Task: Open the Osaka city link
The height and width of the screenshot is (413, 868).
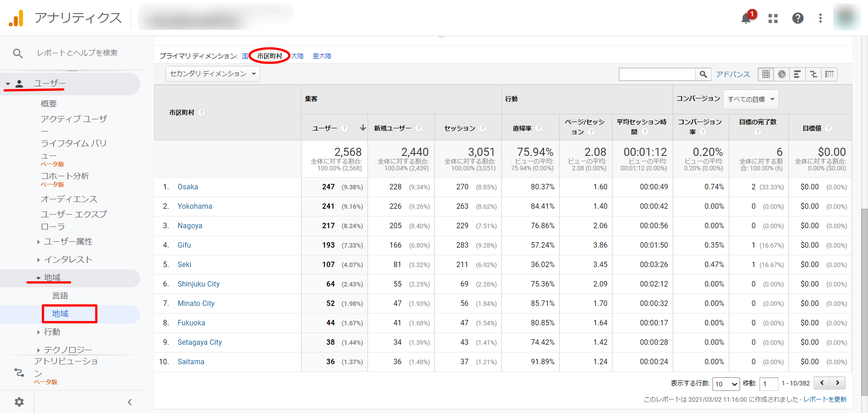Action: 188,187
